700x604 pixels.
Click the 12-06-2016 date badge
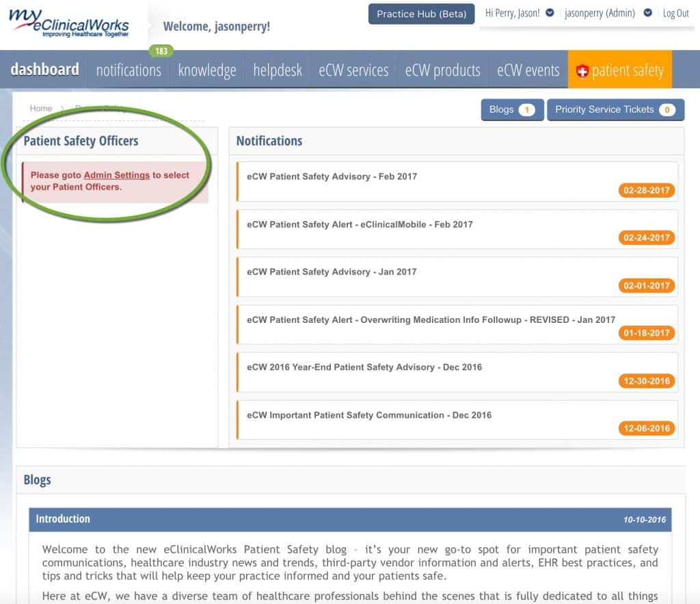click(647, 428)
